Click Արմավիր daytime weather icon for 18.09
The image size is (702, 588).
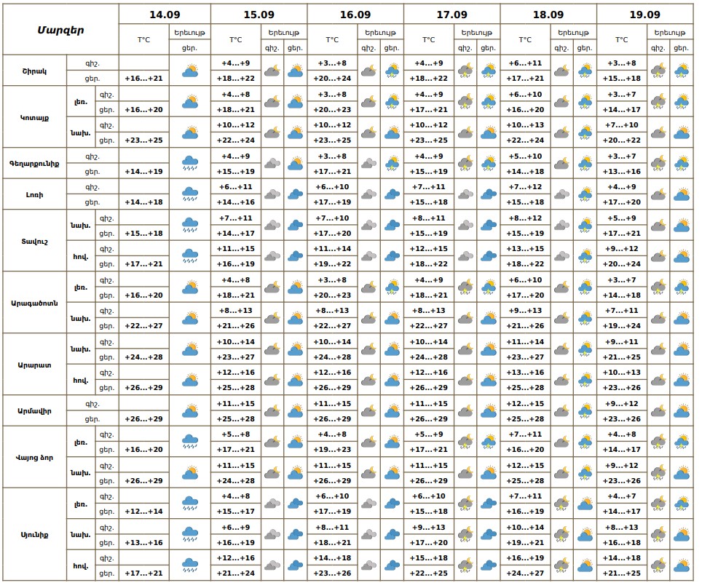pos(585,411)
